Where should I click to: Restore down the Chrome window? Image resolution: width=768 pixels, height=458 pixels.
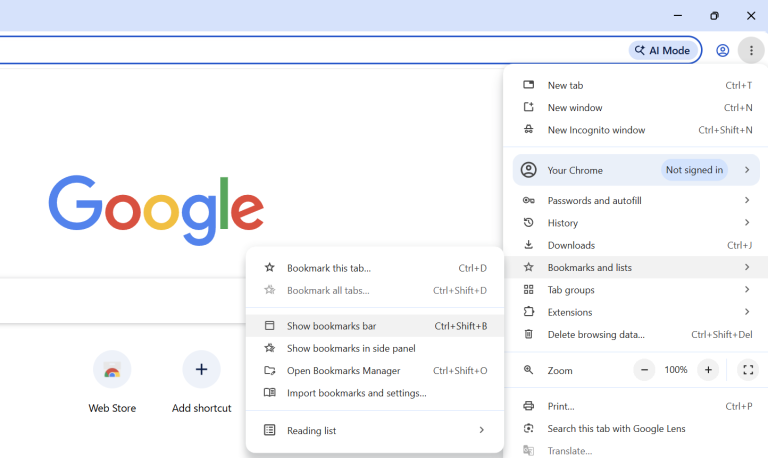(714, 16)
